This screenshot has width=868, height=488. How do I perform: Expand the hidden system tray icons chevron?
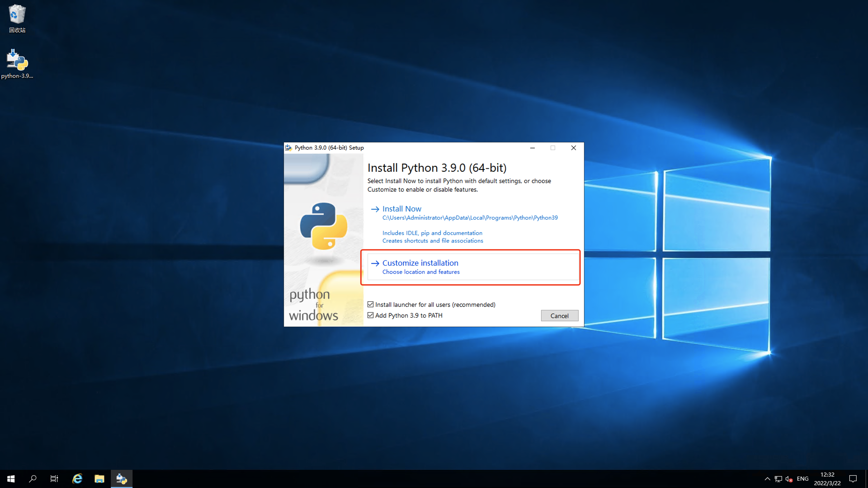coord(767,479)
